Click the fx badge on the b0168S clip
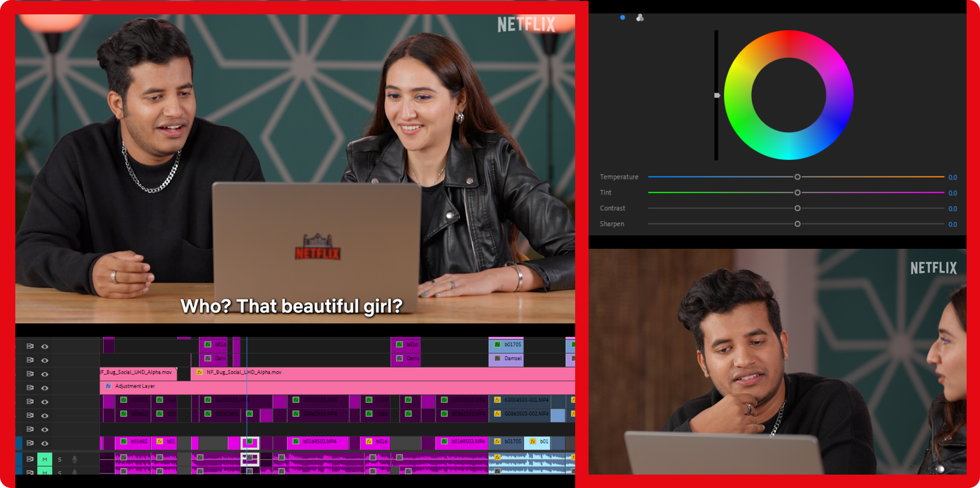The image size is (980, 488). coord(123,442)
